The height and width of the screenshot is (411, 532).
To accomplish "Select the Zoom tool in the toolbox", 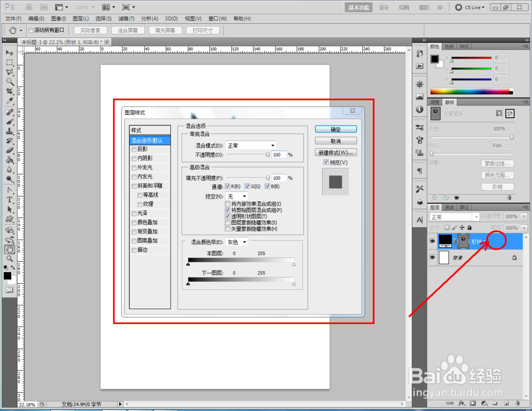I will (10, 259).
